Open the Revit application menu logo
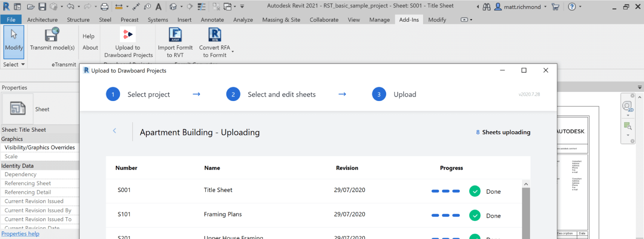 (x=6, y=6)
